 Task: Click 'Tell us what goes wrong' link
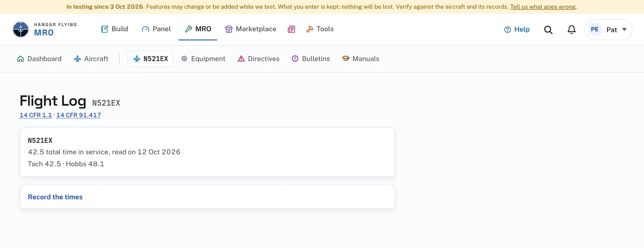pos(543,7)
